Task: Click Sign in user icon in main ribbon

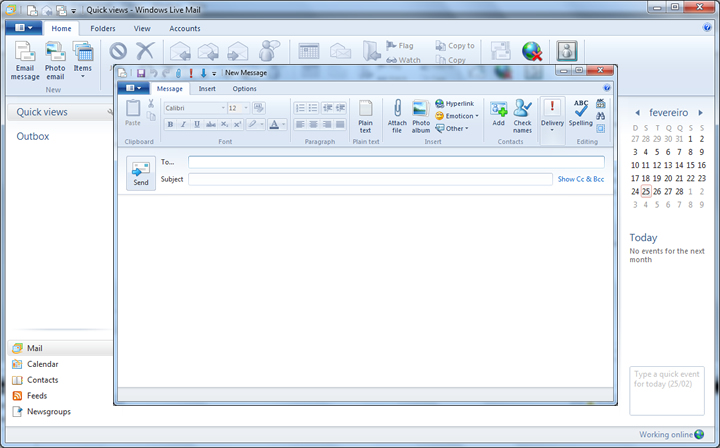Action: [567, 51]
